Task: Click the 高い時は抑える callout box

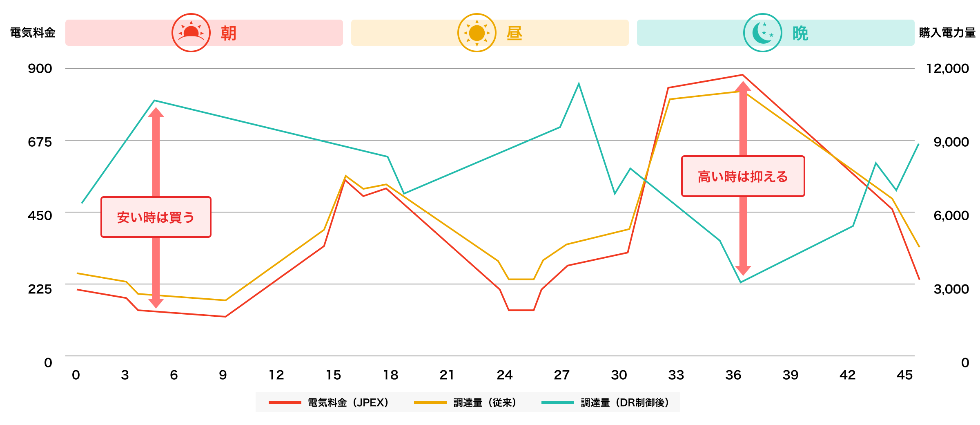Action: (743, 176)
